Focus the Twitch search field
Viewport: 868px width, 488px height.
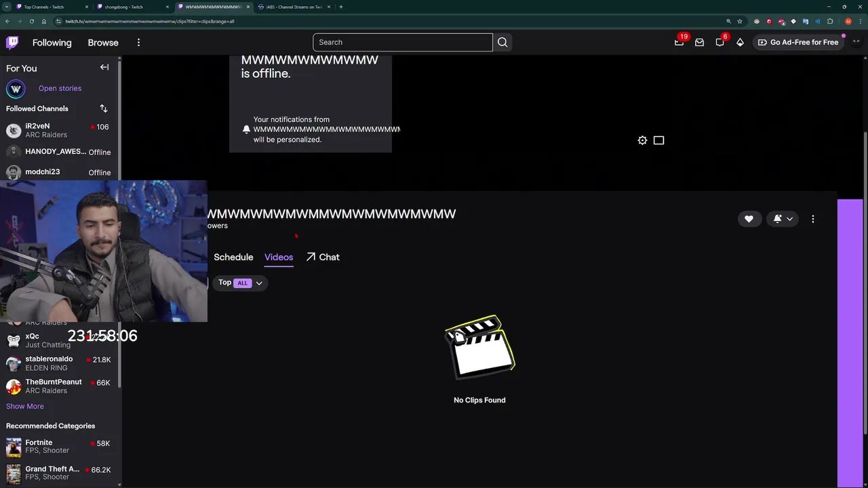point(403,42)
